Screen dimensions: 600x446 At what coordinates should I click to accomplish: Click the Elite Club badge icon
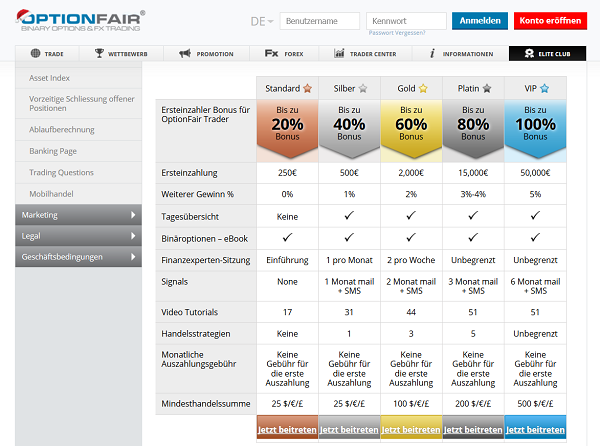(529, 54)
